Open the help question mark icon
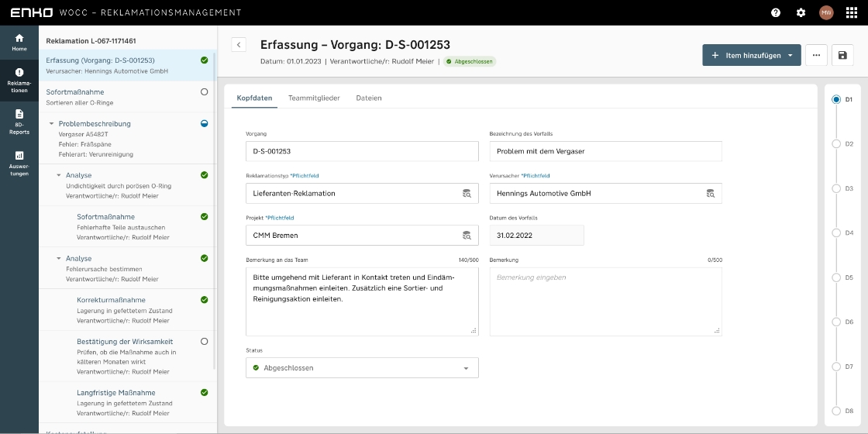 [x=776, y=12]
